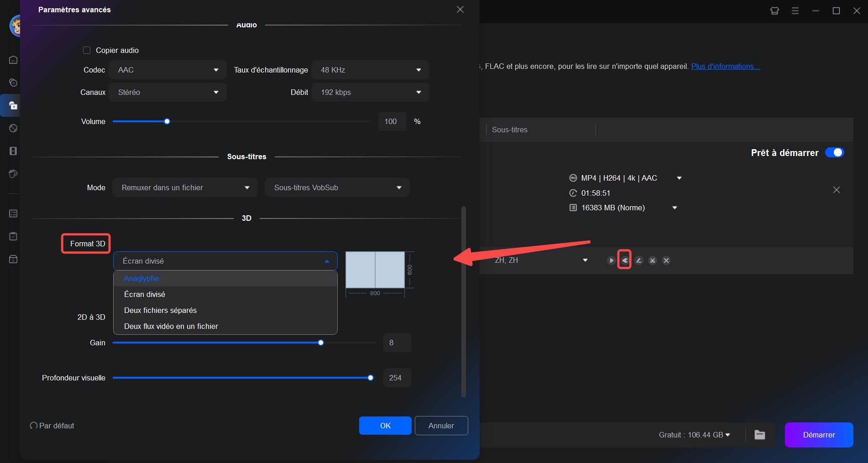868x463 pixels.
Task: Click the OK button
Action: coord(385,426)
